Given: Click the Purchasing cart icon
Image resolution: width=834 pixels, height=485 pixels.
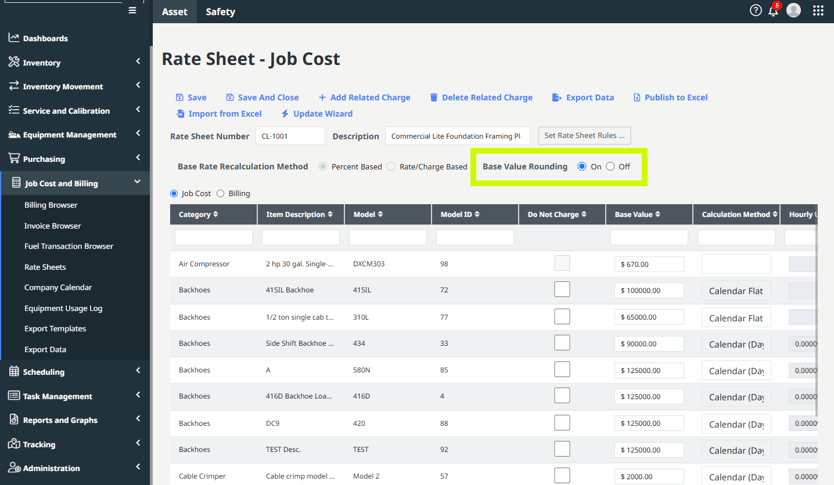Looking at the screenshot, I should [14, 158].
